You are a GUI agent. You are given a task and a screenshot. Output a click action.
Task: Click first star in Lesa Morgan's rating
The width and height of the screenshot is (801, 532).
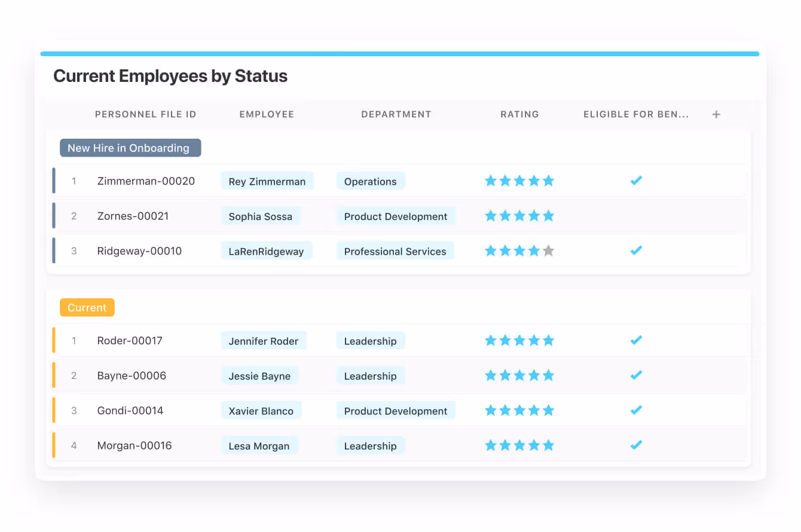click(491, 445)
